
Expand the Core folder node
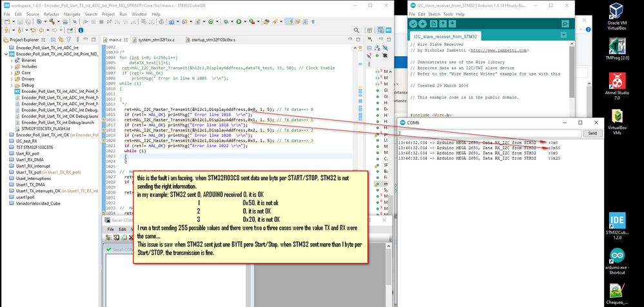(11, 72)
